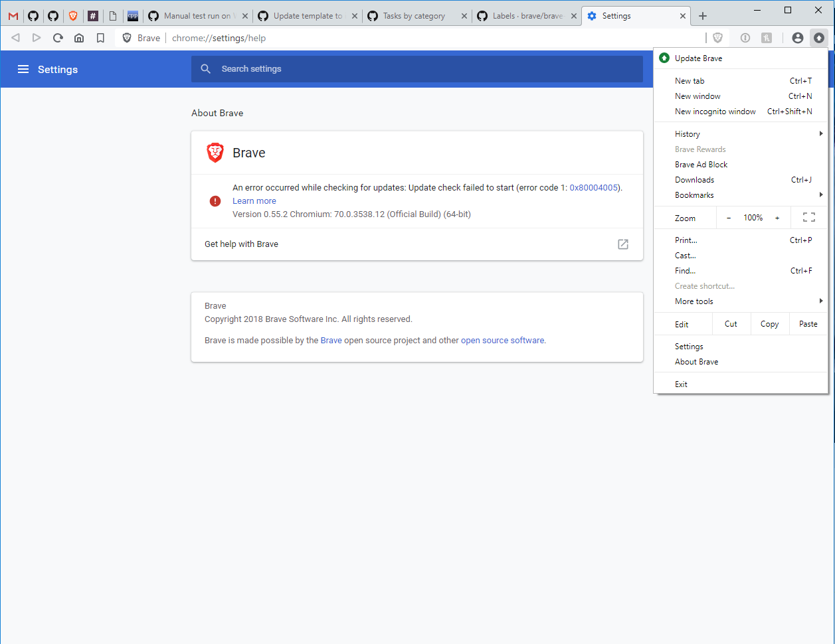
Task: Select Downloads from the menu
Action: [694, 179]
